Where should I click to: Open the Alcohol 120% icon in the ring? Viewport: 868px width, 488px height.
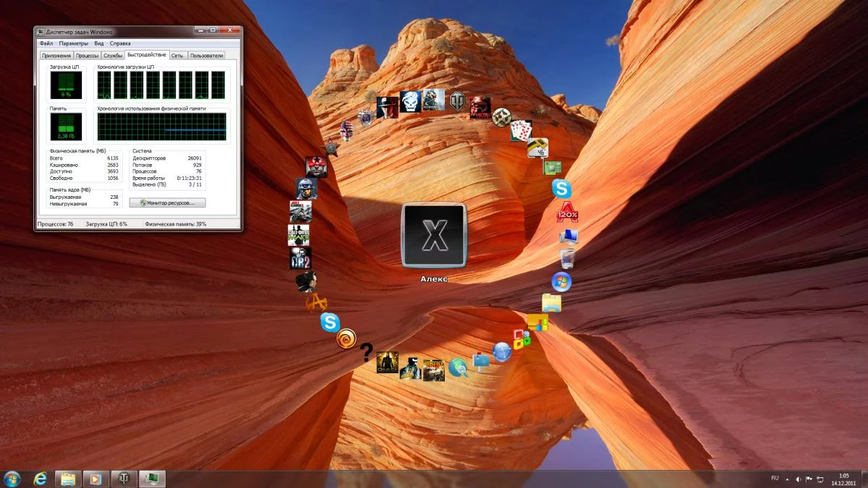567,213
